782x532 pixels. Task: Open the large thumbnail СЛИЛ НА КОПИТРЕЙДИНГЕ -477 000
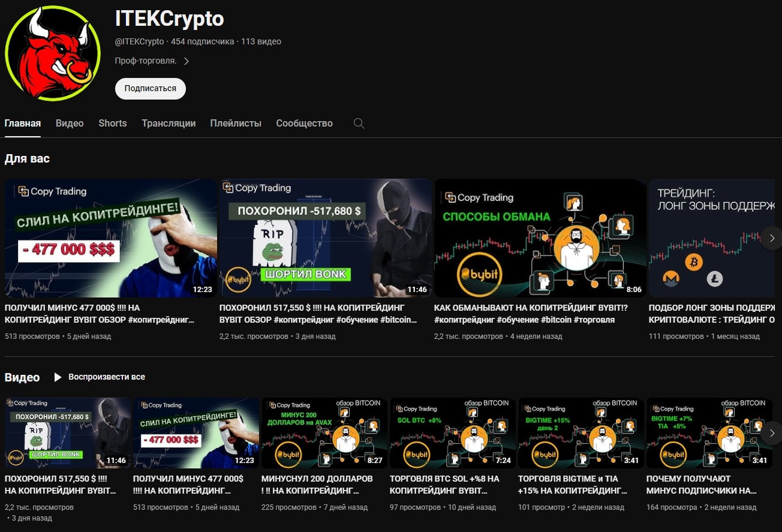point(111,238)
